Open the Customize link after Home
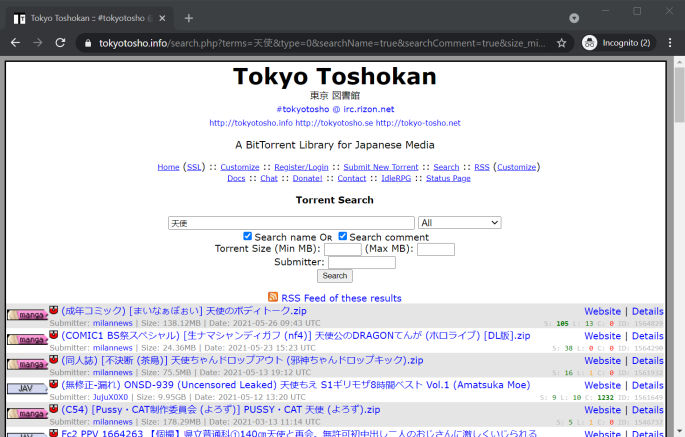 point(240,167)
